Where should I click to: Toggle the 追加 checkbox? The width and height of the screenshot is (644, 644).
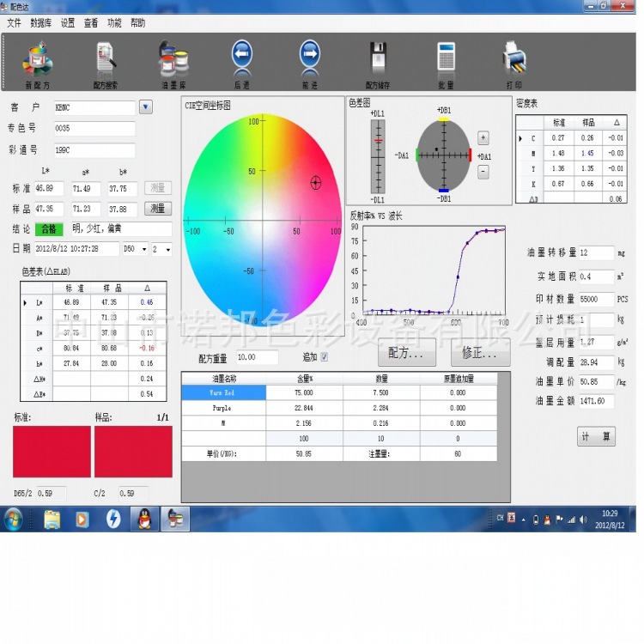point(324,357)
